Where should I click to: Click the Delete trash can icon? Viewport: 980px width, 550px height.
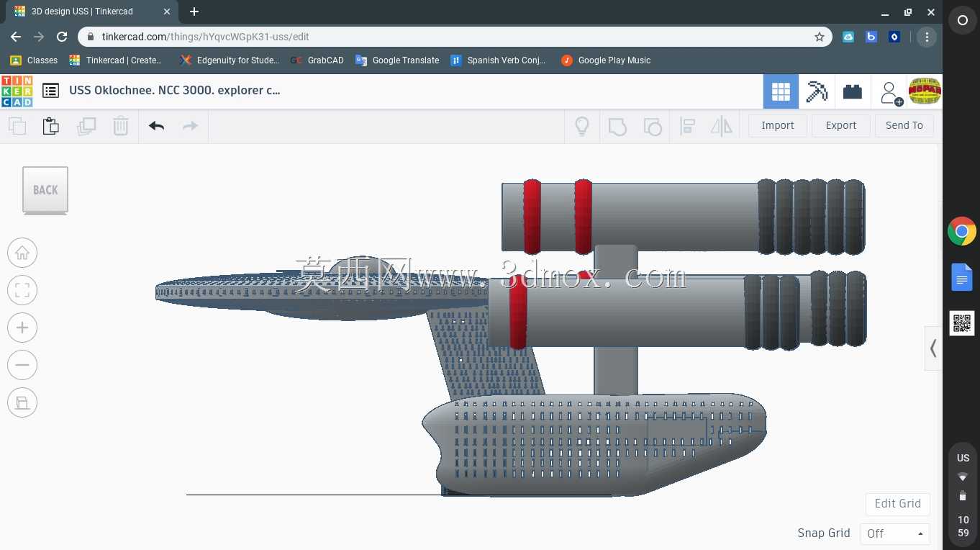click(121, 126)
